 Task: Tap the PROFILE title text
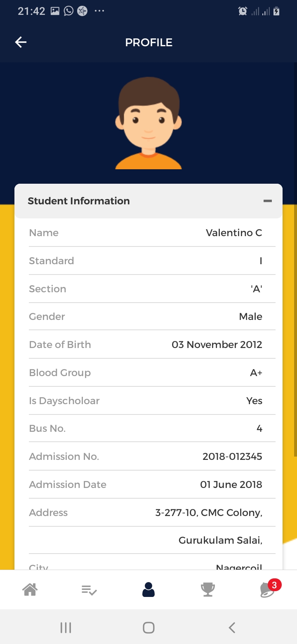[x=148, y=43]
